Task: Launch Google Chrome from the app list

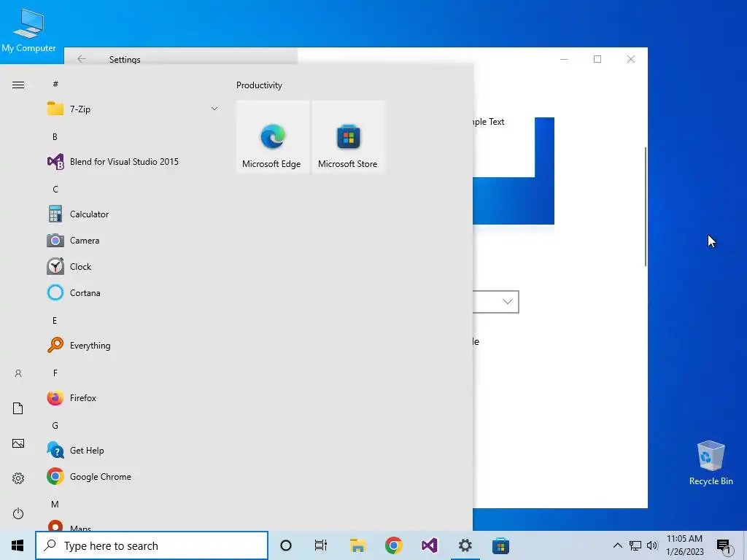Action: (133, 477)
